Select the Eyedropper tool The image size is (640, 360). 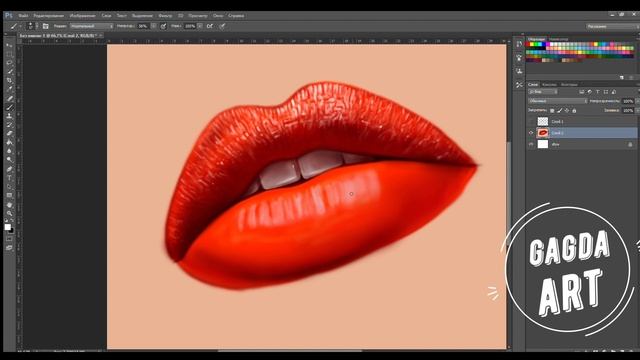click(x=9, y=89)
